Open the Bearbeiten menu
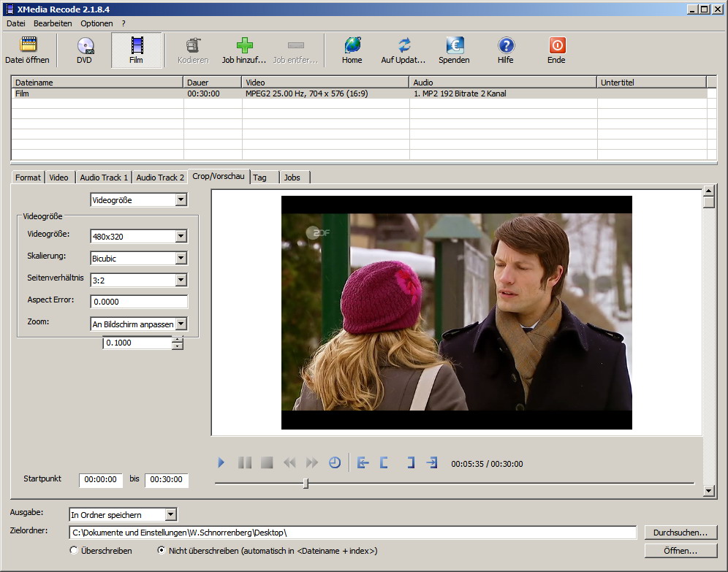This screenshot has height=572, width=728. pos(53,23)
